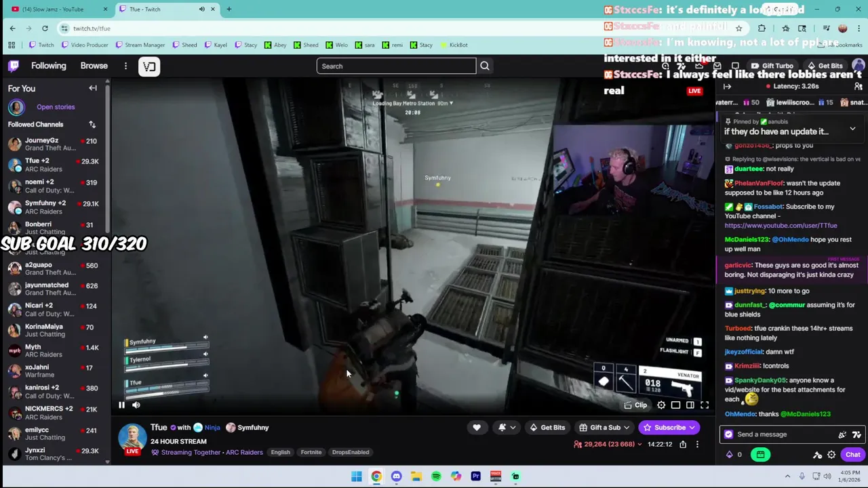
Task: Open Premiere Pro from the taskbar
Action: coord(476,476)
